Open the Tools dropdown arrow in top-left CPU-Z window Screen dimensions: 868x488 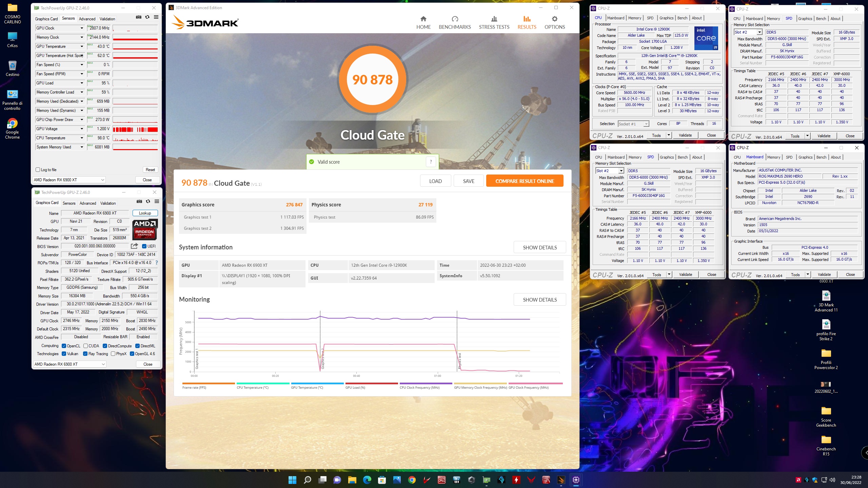pos(668,135)
